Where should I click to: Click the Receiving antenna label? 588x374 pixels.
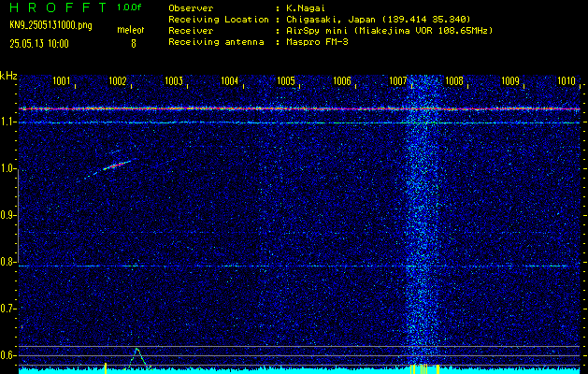click(216, 42)
